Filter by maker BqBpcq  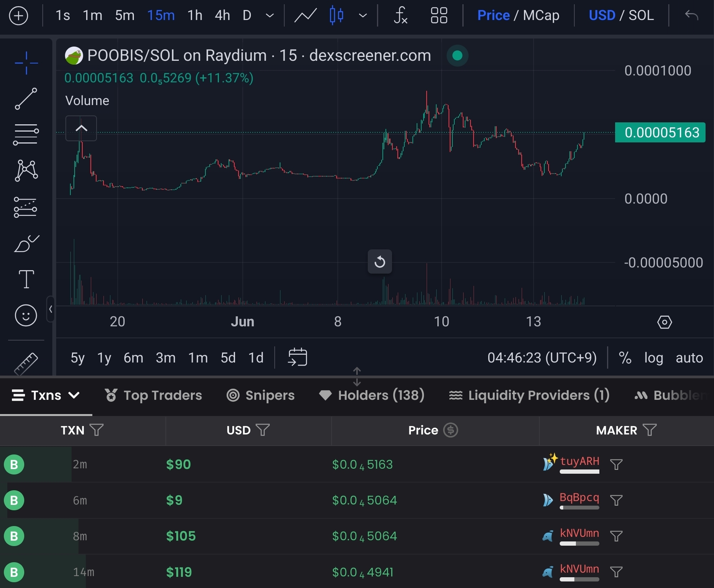point(616,500)
